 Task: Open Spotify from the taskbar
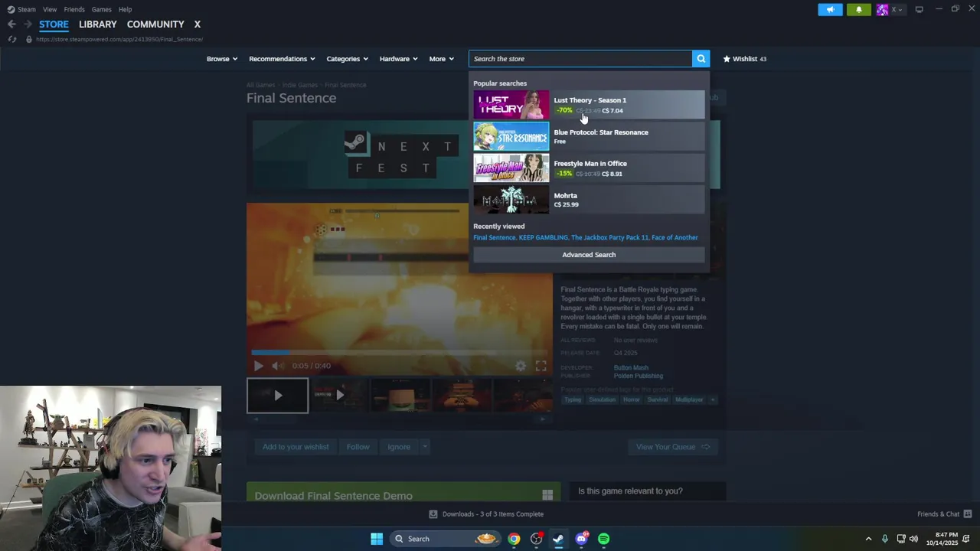point(603,539)
